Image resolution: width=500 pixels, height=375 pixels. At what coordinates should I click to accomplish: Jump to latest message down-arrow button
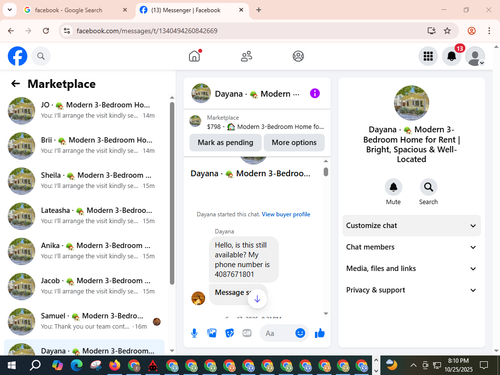(x=257, y=299)
